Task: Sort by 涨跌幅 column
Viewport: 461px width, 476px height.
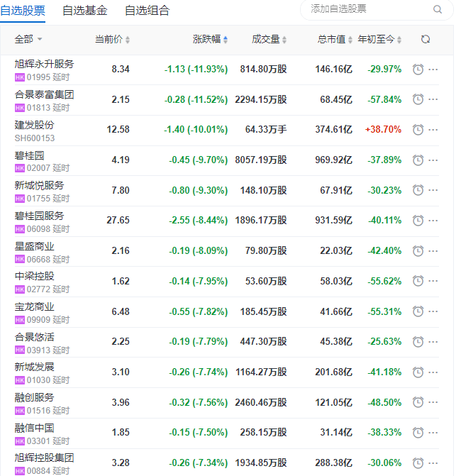Action: [x=210, y=40]
